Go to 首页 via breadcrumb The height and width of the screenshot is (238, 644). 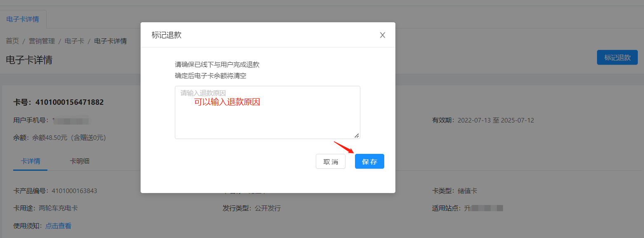(12, 41)
